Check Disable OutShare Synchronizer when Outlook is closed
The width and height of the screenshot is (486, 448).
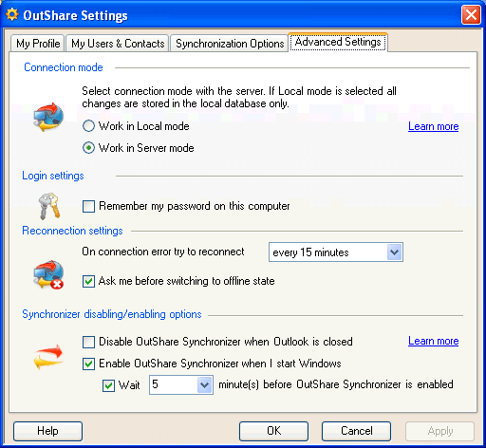tap(88, 342)
